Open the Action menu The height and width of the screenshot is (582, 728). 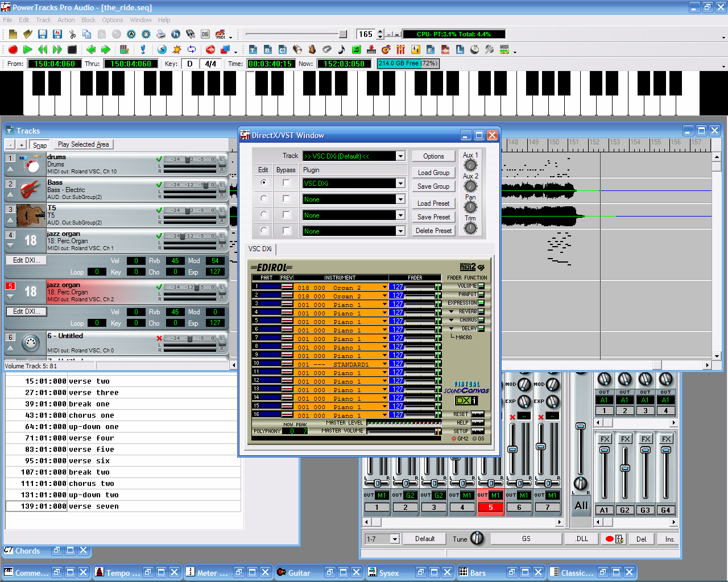(66, 20)
